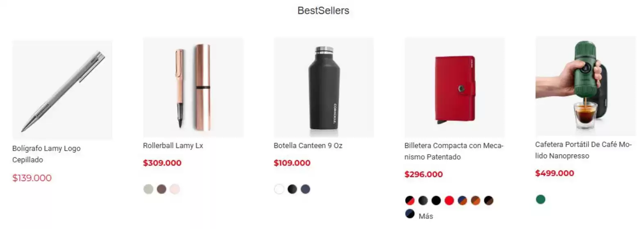The width and height of the screenshot is (644, 229).
Task: Open the black Canteen bottle image
Action: [x=324, y=87]
